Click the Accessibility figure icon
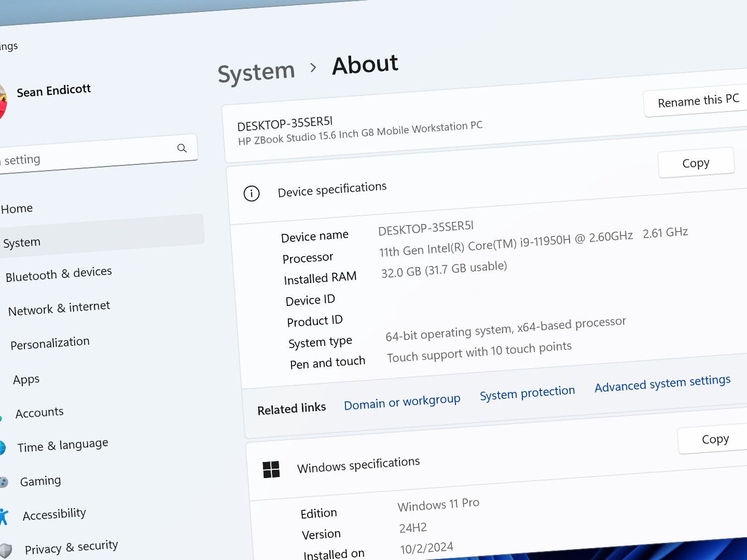 point(4,517)
